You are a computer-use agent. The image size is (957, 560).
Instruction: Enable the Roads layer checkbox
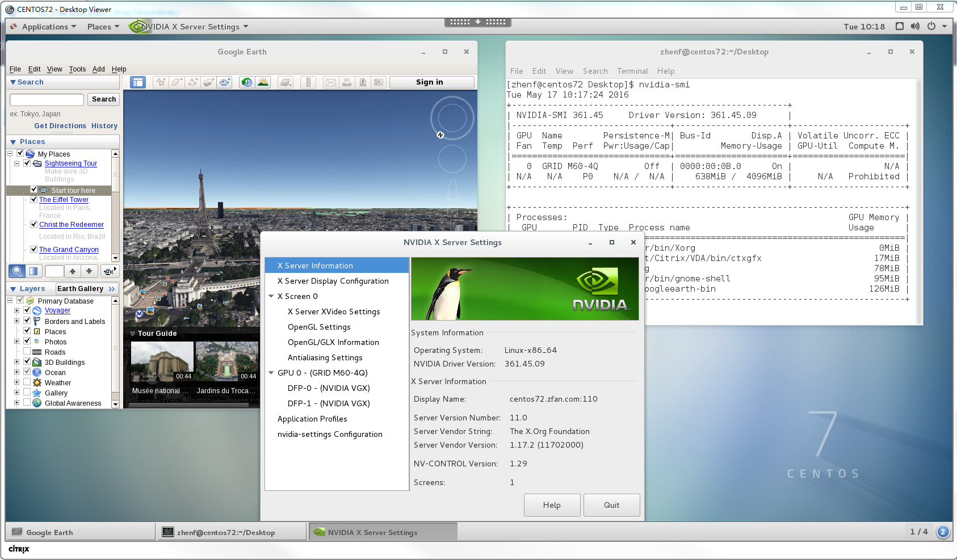click(27, 352)
